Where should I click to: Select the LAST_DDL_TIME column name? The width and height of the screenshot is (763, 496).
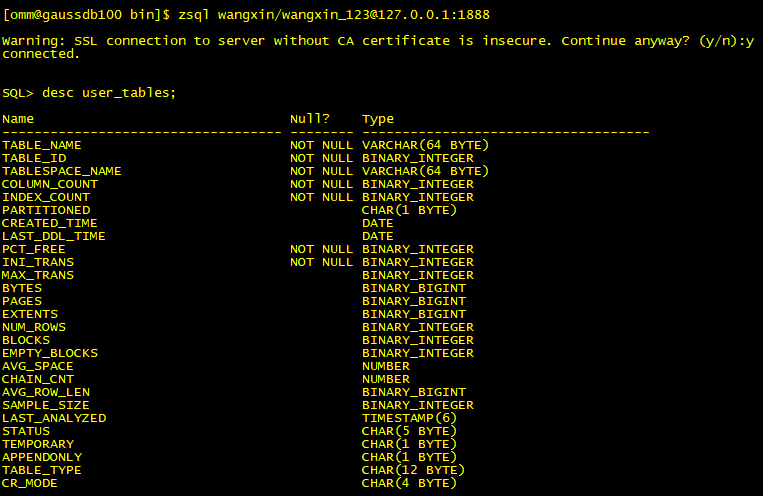54,236
